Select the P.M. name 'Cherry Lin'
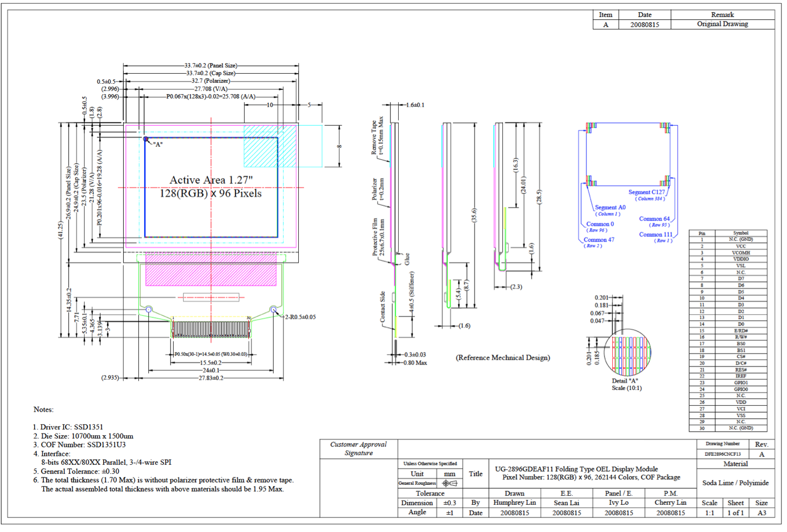 pos(670,503)
